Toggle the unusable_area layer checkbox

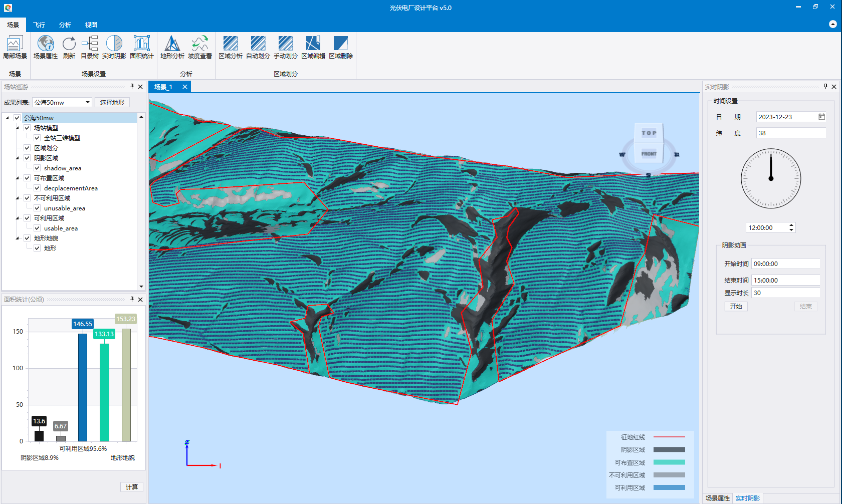(x=37, y=208)
